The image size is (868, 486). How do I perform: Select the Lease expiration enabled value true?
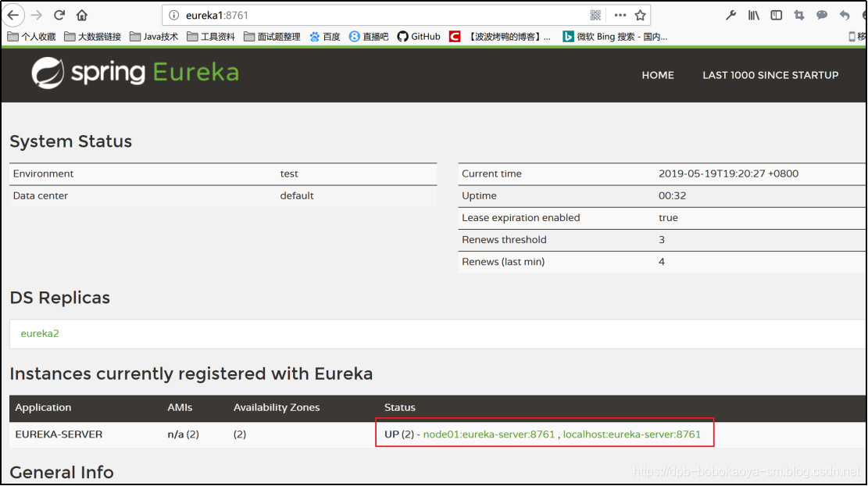pyautogui.click(x=668, y=218)
